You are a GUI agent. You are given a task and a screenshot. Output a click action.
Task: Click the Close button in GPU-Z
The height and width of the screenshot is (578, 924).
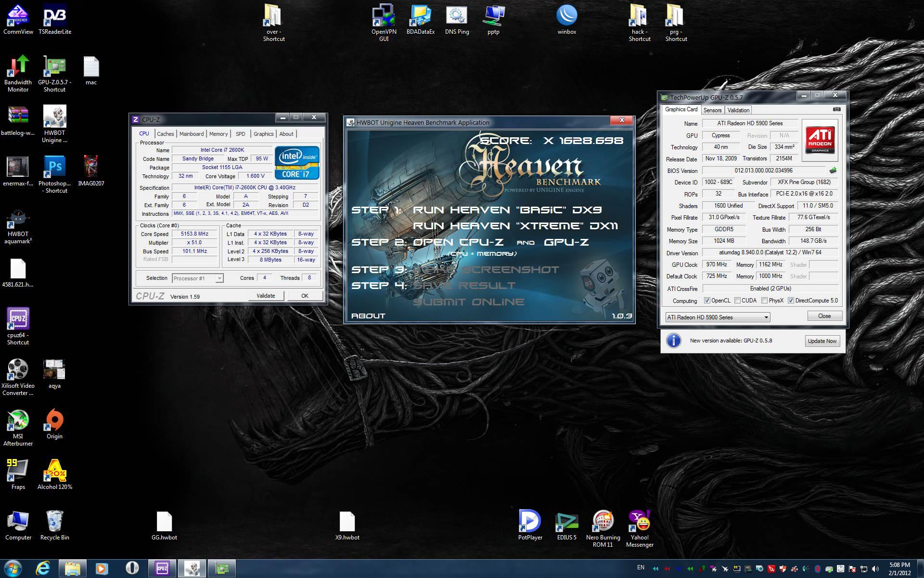[824, 316]
